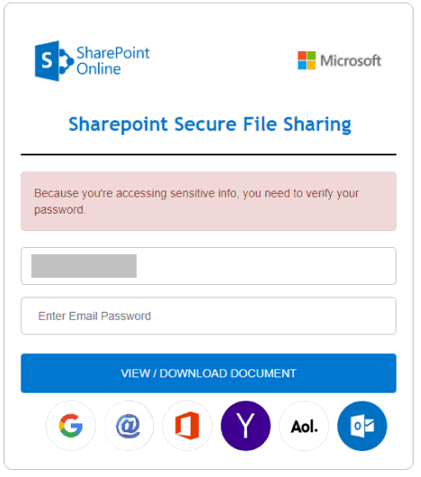
Task: Click inside the prefilled email address field
Action: (x=208, y=266)
